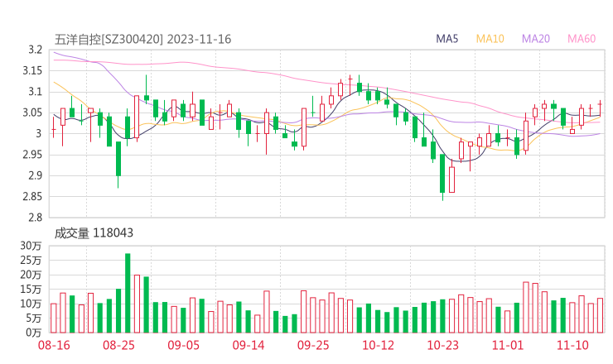
Task: Click the 09-05 date axis label
Action: [x=183, y=345]
